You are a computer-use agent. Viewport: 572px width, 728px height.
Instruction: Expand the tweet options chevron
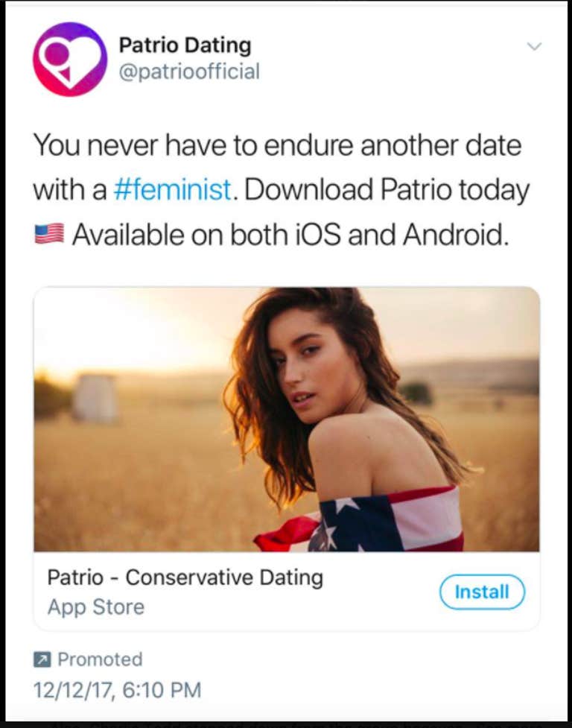(534, 46)
